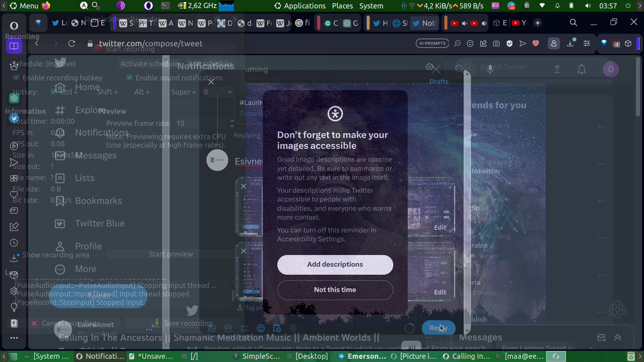644x362 pixels.
Task: Toggle the Super + hotkey checkbox
Action: 165,92
